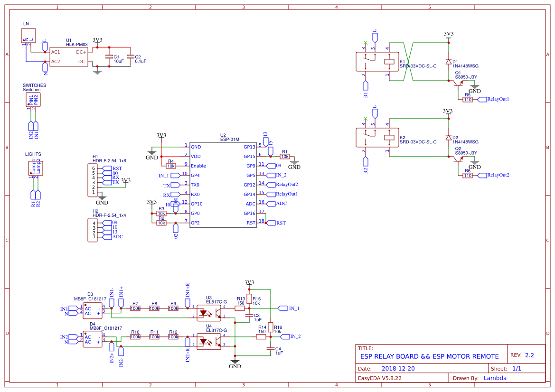Click diode D1 1N4148WSG symbol
555x392 pixels.
click(x=448, y=62)
